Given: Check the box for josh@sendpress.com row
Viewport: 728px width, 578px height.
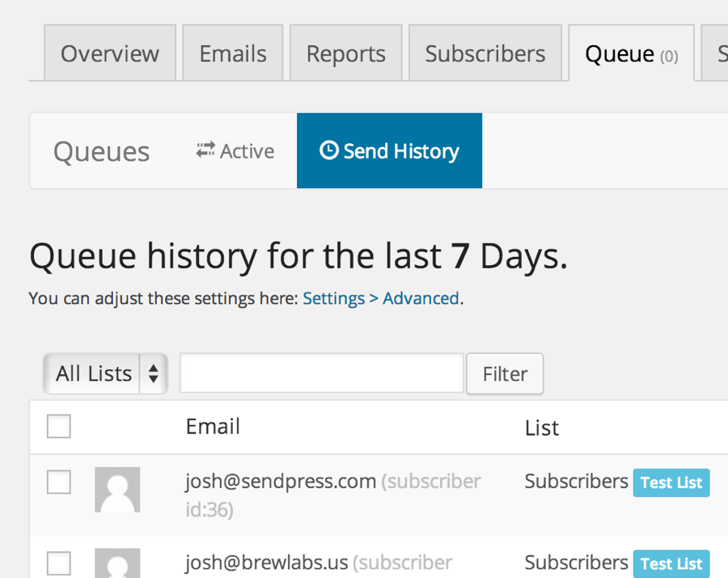Looking at the screenshot, I should [x=59, y=482].
